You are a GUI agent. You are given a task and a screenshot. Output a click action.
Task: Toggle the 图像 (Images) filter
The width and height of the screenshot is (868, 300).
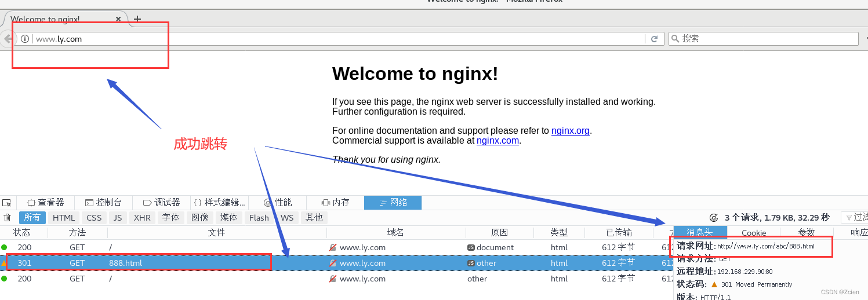(200, 218)
